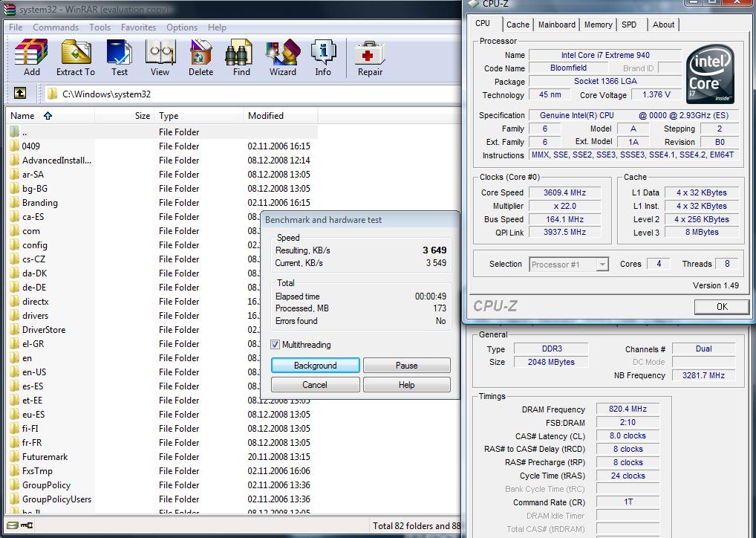Viewport: 756px width, 538px height.
Task: Click the Help button in benchmark dialog
Action: [406, 385]
